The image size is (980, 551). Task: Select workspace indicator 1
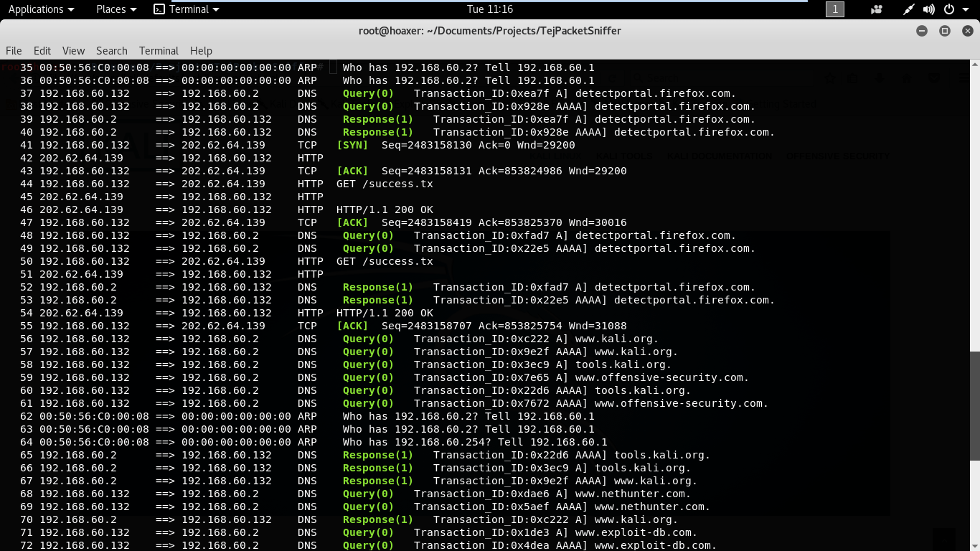click(x=834, y=9)
